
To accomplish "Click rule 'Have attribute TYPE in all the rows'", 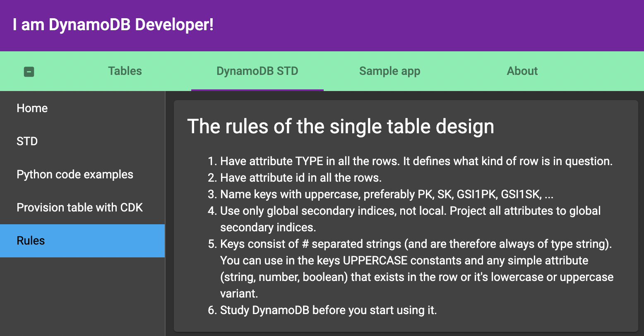I will [x=416, y=161].
